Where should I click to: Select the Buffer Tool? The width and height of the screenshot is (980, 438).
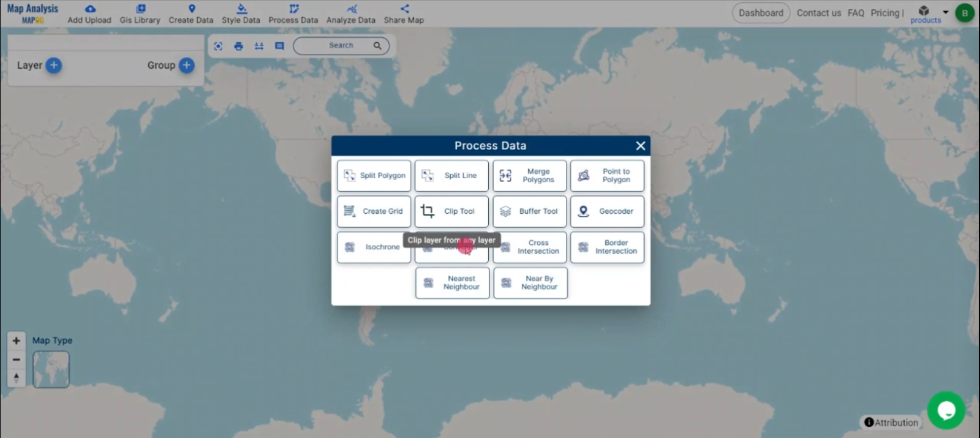pyautogui.click(x=530, y=211)
